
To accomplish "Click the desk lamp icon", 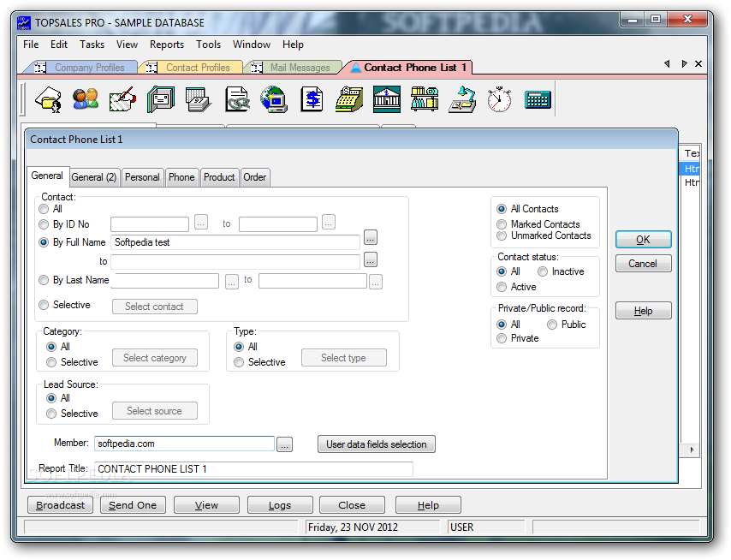I will pos(462,99).
